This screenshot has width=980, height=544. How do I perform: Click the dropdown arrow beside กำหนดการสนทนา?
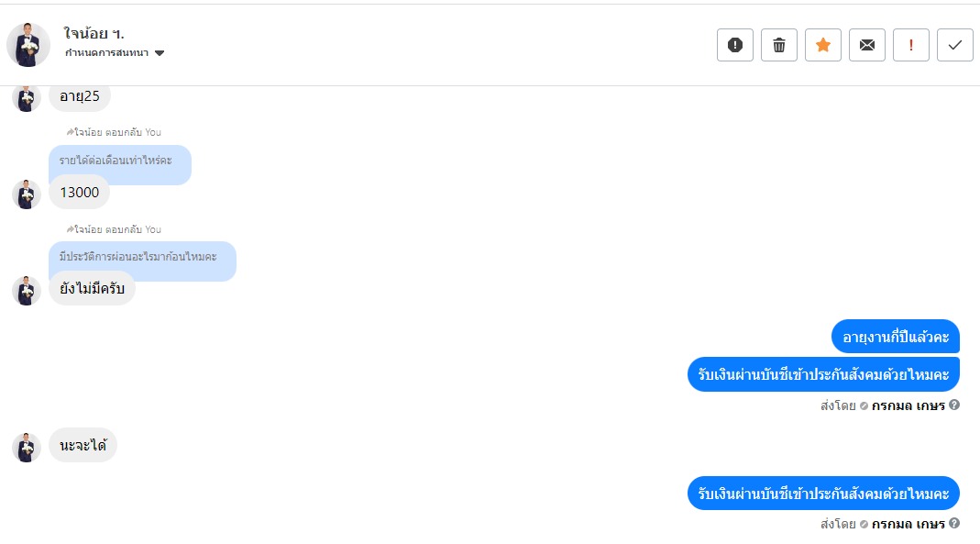[160, 53]
